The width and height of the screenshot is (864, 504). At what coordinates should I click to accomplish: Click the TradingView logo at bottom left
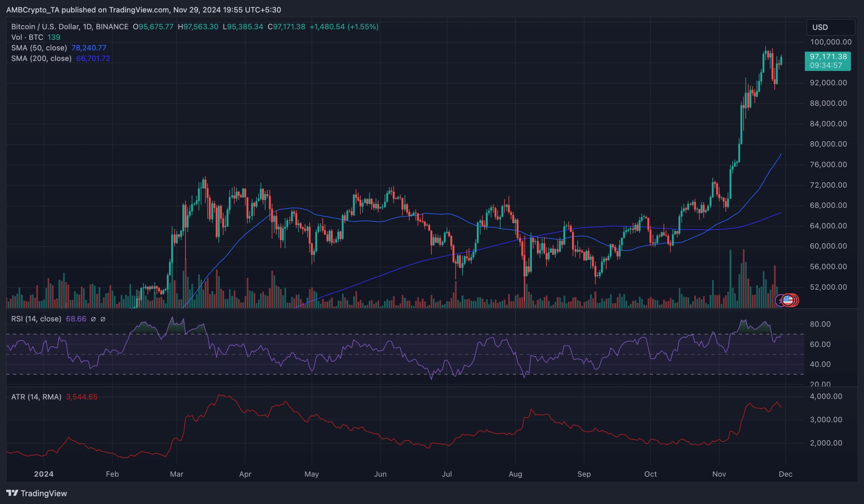coord(37,494)
